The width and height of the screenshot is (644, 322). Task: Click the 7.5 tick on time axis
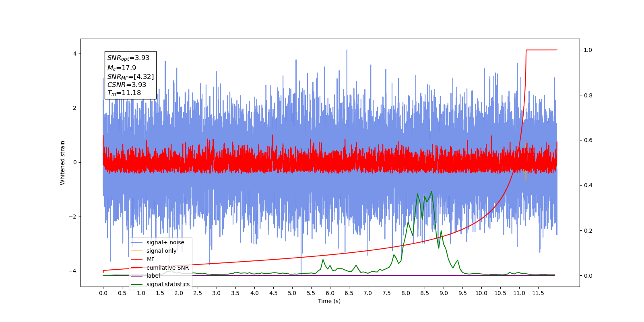tap(387, 293)
